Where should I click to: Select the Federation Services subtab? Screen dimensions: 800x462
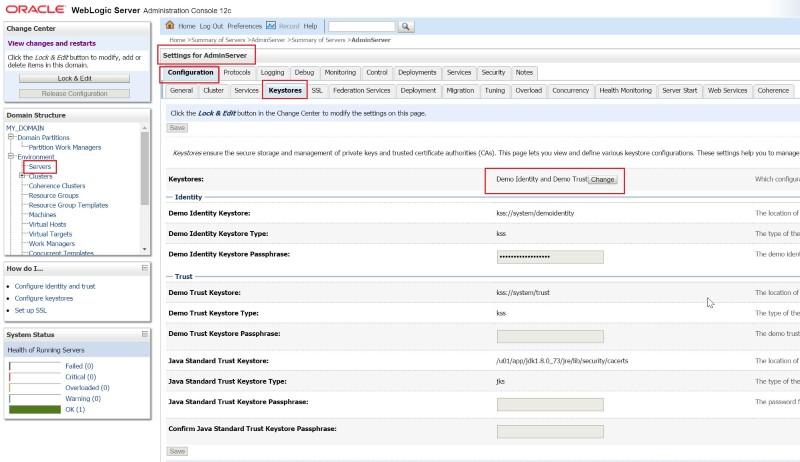point(361,91)
